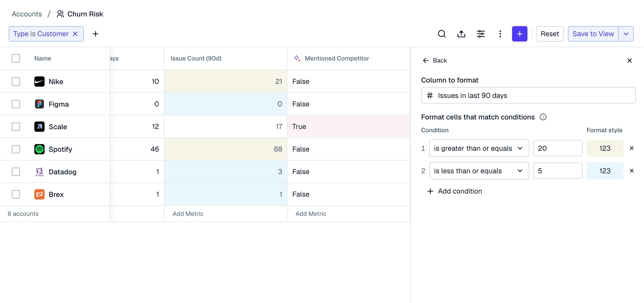Viewport: 644px width, 303px height.
Task: Check the Nike row checkbox
Action: click(x=16, y=81)
